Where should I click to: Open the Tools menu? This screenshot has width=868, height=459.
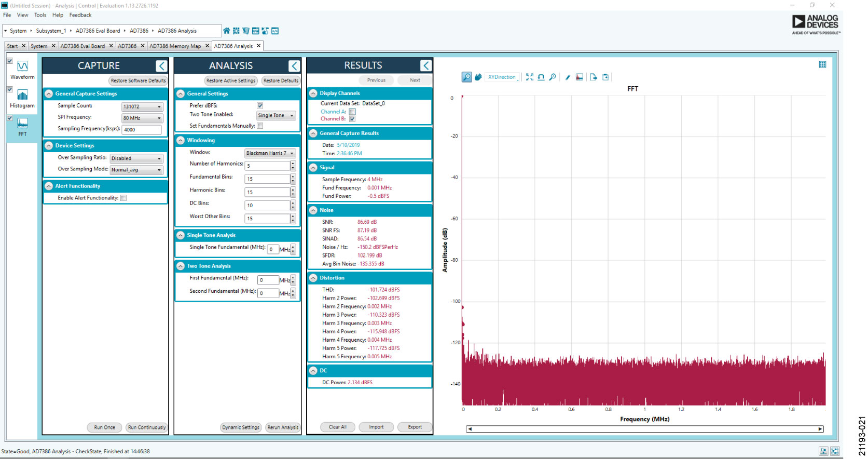[x=40, y=15]
